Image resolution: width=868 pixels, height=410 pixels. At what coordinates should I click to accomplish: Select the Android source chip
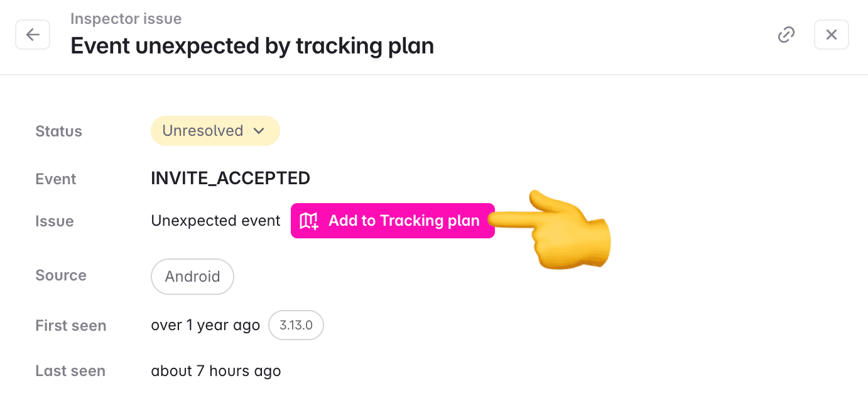pyautogui.click(x=192, y=277)
